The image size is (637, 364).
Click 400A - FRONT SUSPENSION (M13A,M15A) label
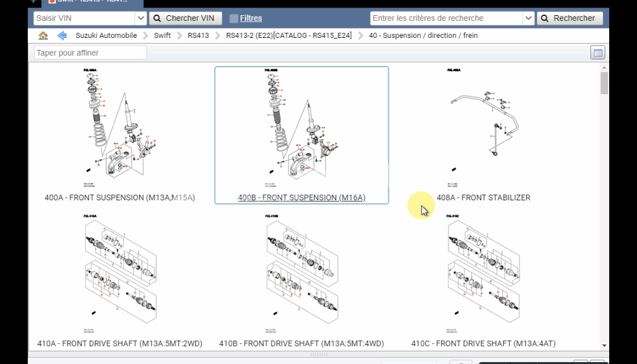120,198
